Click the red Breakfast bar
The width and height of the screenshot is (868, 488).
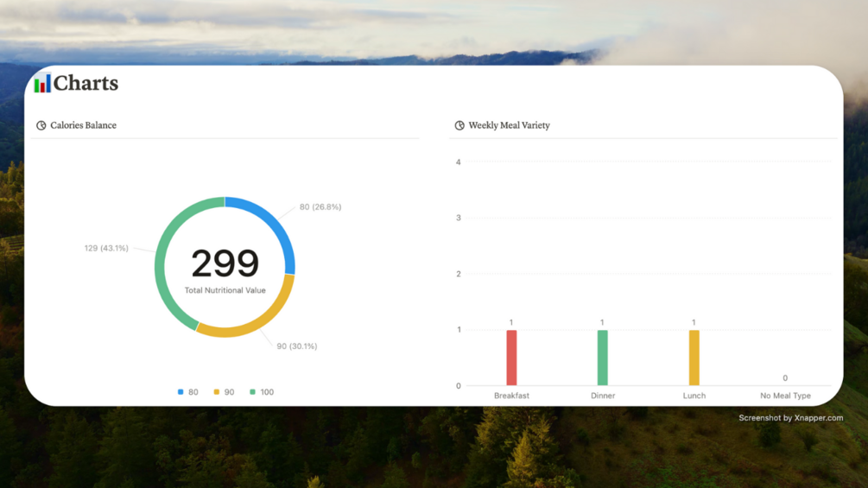click(x=511, y=358)
